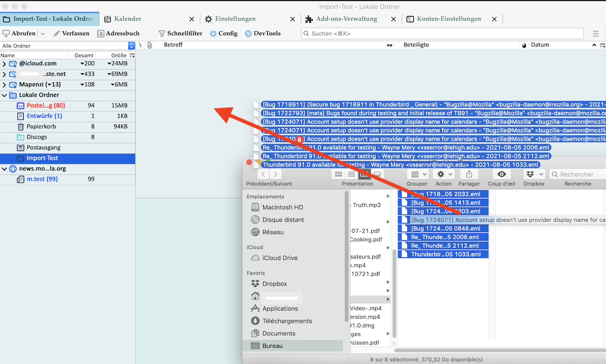Expand the @icloud.com account folder tree
The width and height of the screenshot is (606, 364).
(5, 64)
